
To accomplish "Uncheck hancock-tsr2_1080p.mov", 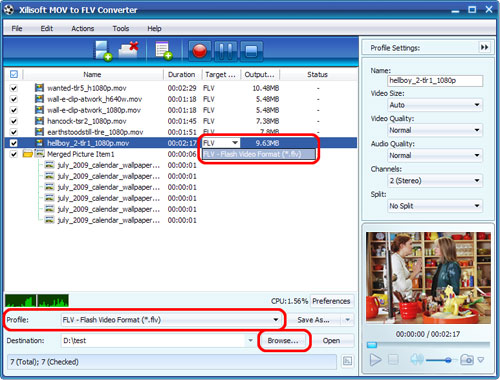I will 13,121.
